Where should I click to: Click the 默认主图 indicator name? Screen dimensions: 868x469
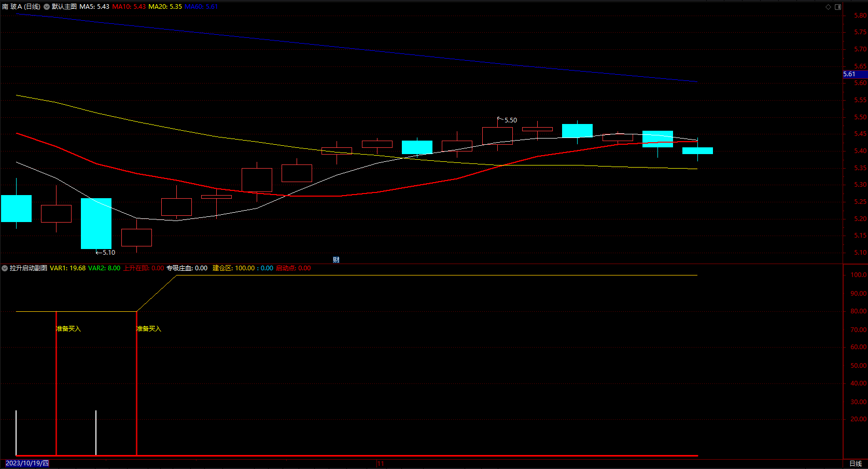64,7
